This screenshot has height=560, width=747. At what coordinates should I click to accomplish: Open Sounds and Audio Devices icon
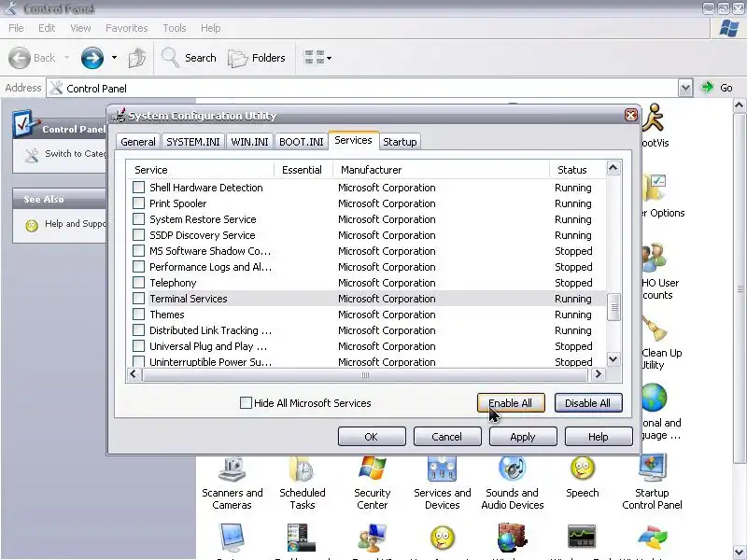[x=512, y=483]
